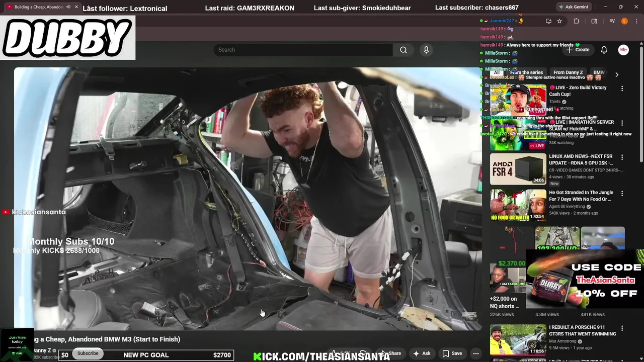The image size is (644, 362).
Task: Bookmark this page with star icon
Action: (x=559, y=21)
